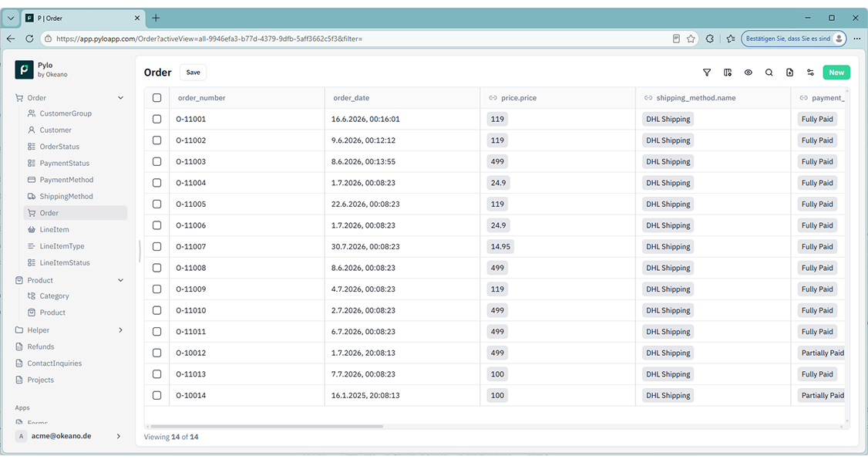
Task: Click DHL Shipping tag for O-11013
Action: (x=668, y=374)
